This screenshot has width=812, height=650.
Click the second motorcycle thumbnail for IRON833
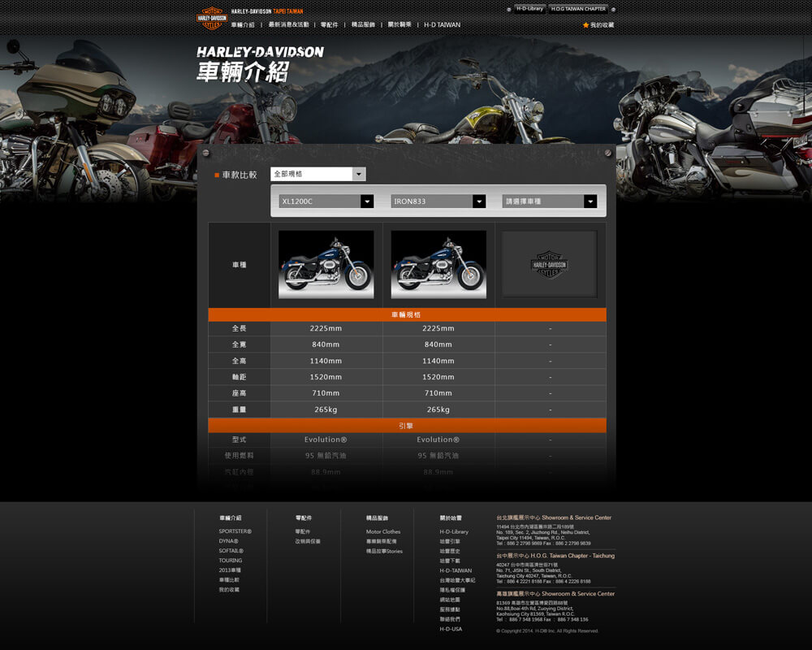438,265
